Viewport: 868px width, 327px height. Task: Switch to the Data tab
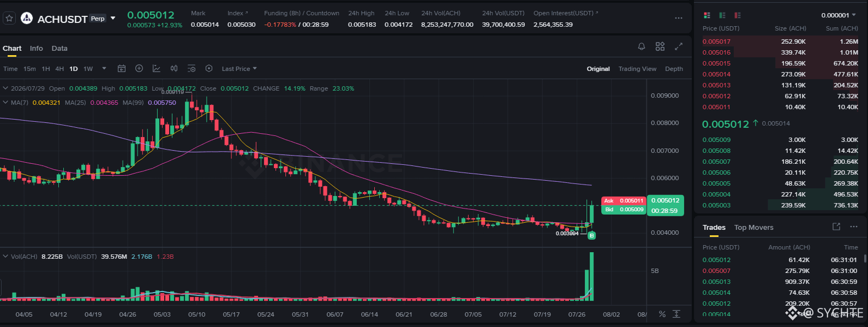pyautogui.click(x=59, y=48)
